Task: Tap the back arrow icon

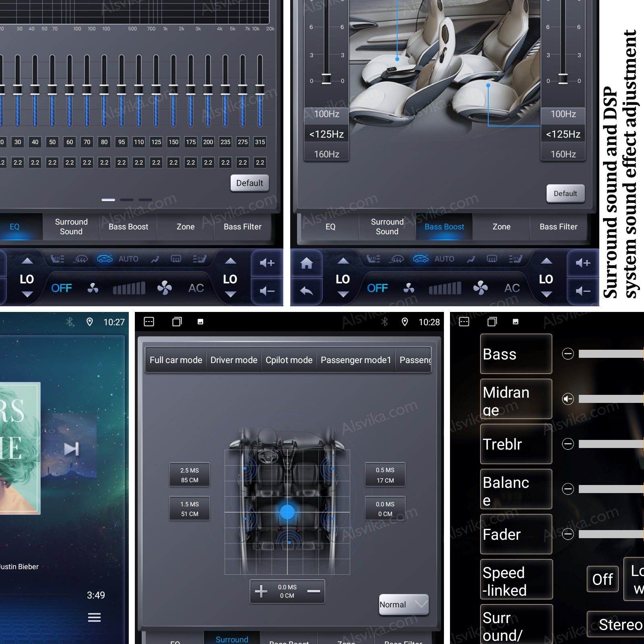Action: pos(306,291)
